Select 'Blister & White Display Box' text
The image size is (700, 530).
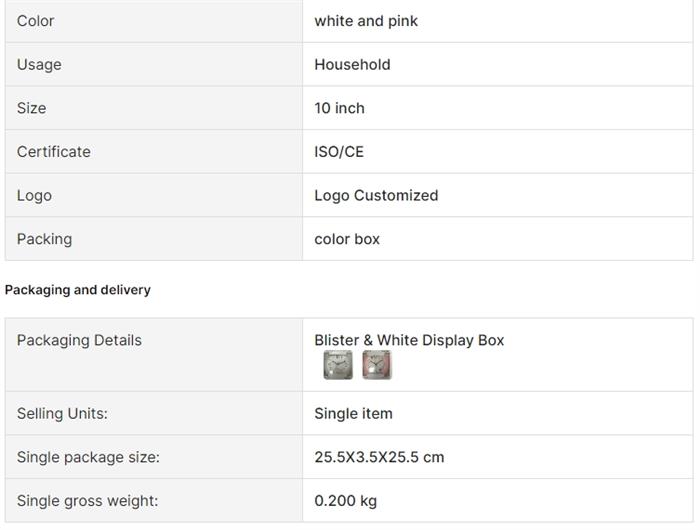point(409,340)
